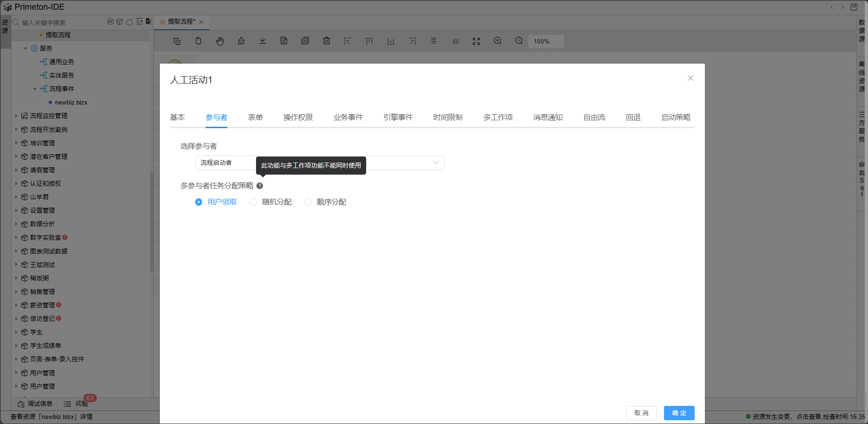This screenshot has height=424, width=868.
Task: Open the 流程启动者 participant dropdown
Action: point(435,163)
